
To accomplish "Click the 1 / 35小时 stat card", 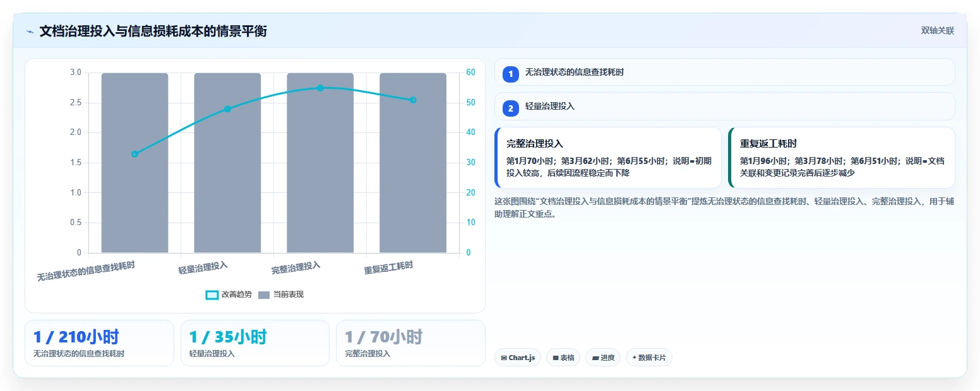I will [x=255, y=343].
